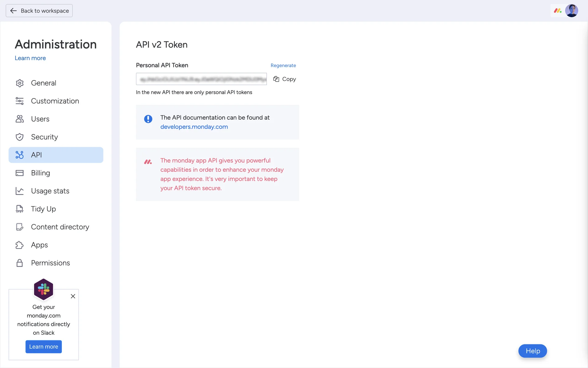588x368 pixels.
Task: Dismiss the Slack notification promo
Action: (73, 296)
